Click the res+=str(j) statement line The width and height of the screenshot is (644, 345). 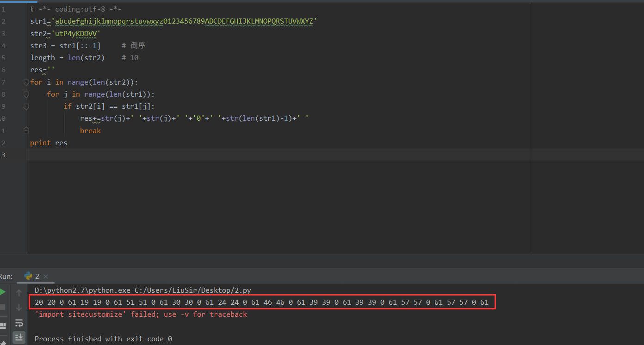[194, 118]
